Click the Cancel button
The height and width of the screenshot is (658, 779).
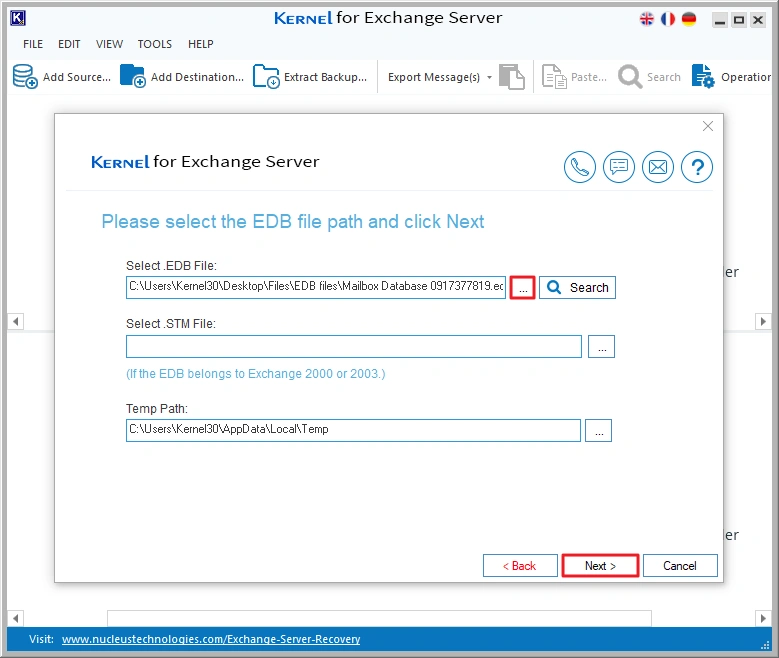click(680, 566)
